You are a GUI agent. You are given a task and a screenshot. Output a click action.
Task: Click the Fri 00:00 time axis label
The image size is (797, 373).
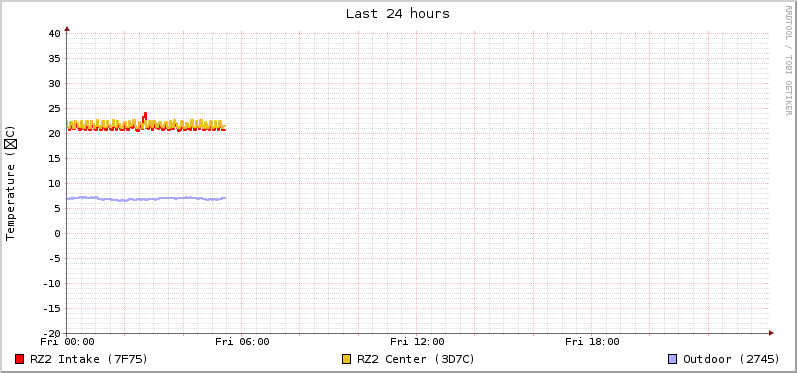tap(67, 342)
